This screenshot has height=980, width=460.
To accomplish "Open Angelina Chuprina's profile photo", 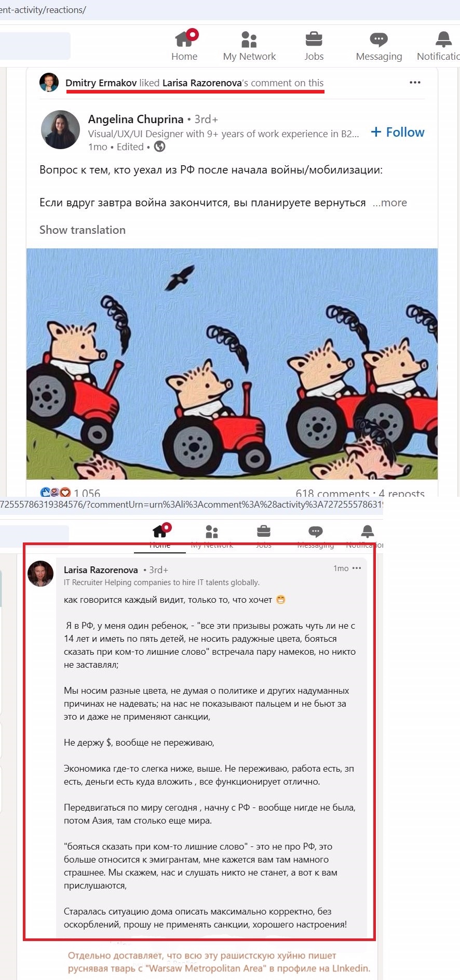I will (60, 130).
